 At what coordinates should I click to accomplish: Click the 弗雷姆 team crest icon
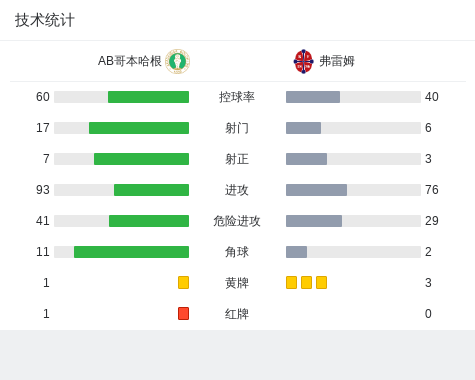point(303,61)
